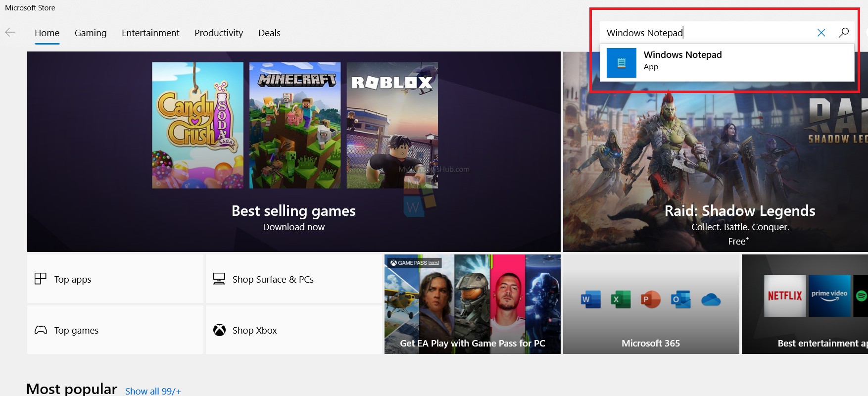Open Get EA Play with Game Pass tile
This screenshot has height=396, width=868.
pos(473,304)
